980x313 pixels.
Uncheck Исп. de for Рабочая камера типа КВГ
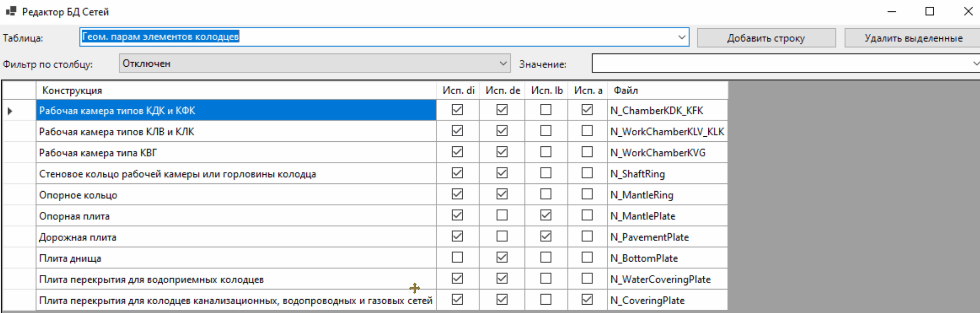502,152
